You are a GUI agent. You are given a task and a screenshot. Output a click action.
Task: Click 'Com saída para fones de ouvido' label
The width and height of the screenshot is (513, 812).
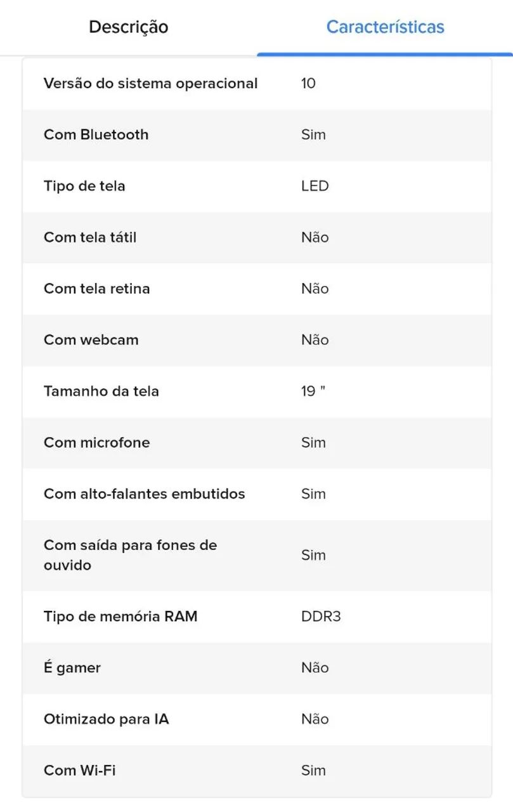click(x=130, y=555)
